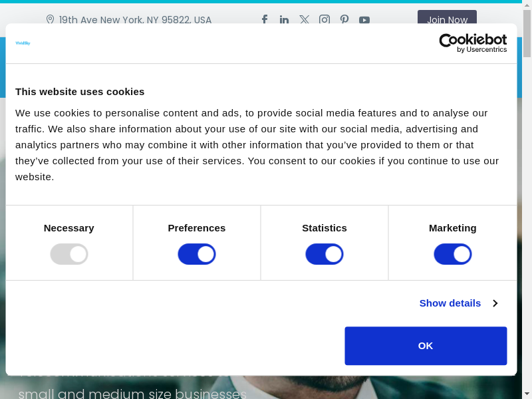Click the scrollbar up arrow
Image resolution: width=532 pixels, height=399 pixels.
527,4
